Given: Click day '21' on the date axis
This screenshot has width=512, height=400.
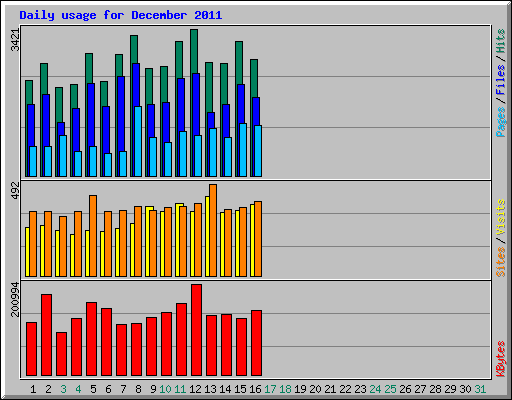Looking at the screenshot, I should coord(330,389).
